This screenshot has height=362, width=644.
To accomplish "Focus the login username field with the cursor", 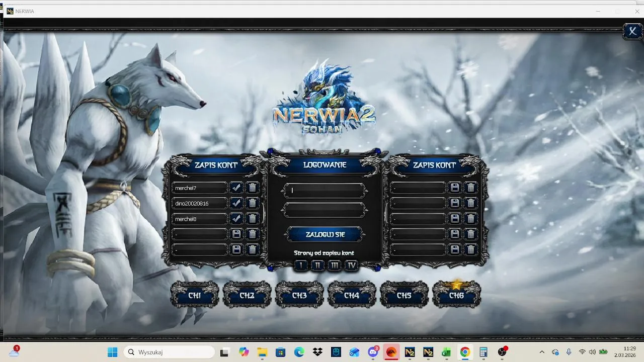I will [325, 191].
